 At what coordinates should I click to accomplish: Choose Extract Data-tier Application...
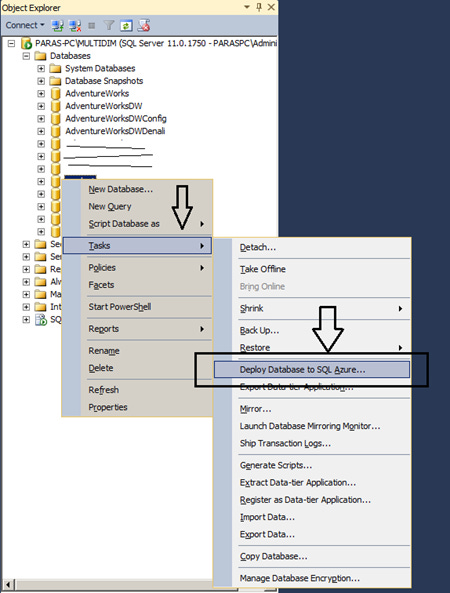point(312,483)
